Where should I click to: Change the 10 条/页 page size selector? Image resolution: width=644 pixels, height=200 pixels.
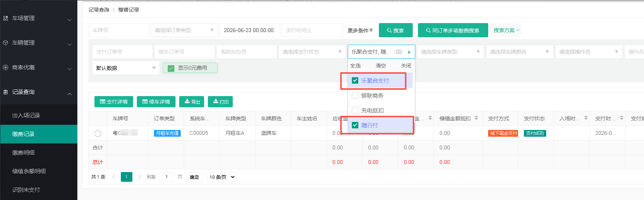(x=222, y=177)
